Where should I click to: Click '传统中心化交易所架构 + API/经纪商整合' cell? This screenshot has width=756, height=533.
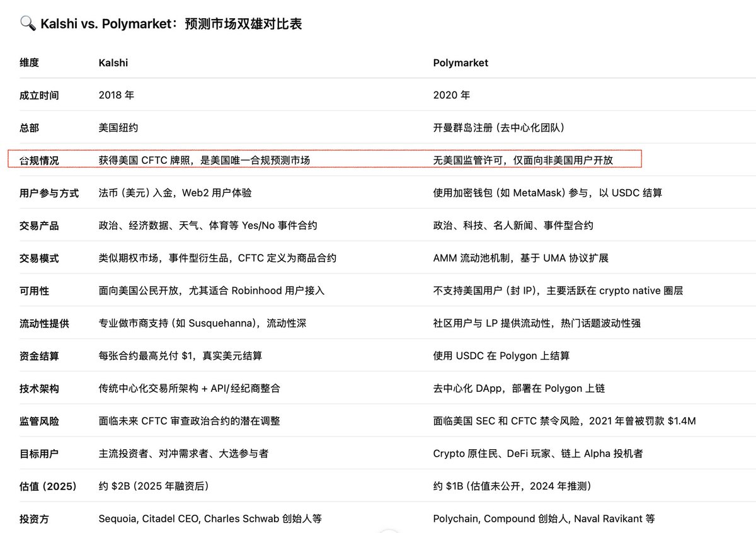click(190, 389)
